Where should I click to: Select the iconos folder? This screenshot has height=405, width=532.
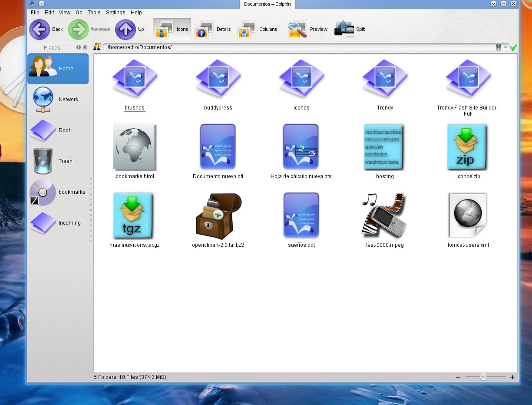click(x=301, y=78)
